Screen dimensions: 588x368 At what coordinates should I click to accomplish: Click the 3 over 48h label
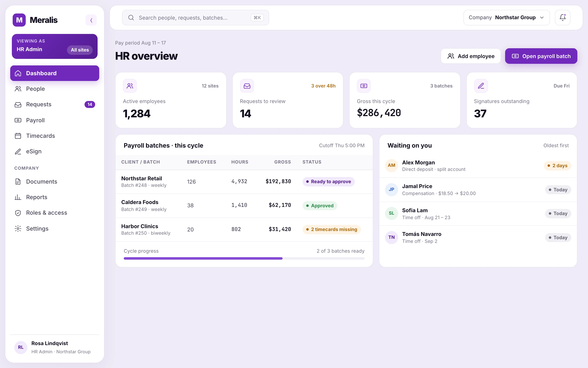click(x=323, y=86)
